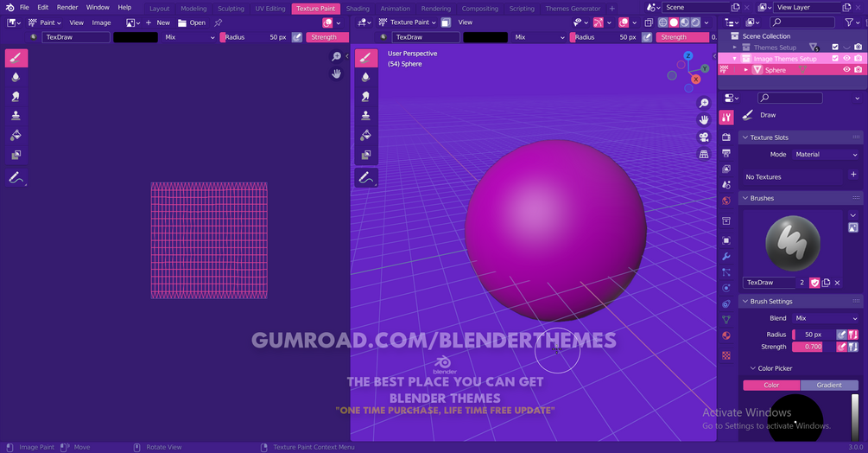Image resolution: width=868 pixels, height=453 pixels.
Task: Open Texture Paint mode dropdown in viewport
Action: (408, 22)
